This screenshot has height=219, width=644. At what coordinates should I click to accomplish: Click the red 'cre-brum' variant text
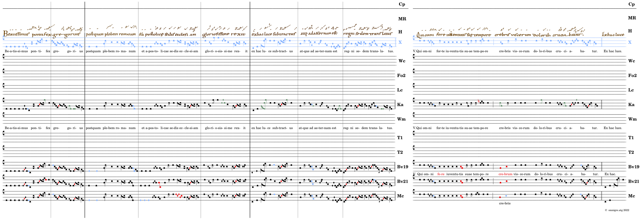point(505,174)
